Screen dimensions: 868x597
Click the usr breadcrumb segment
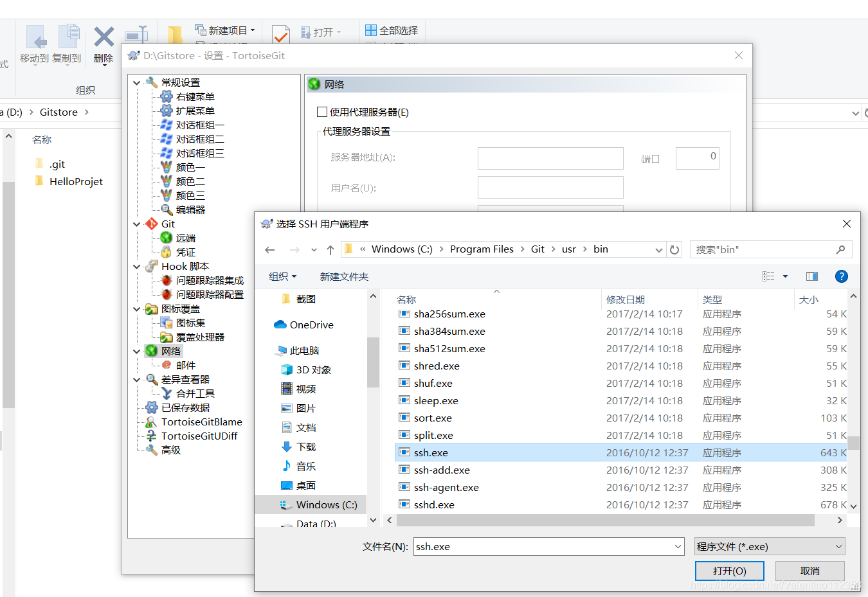pos(568,249)
